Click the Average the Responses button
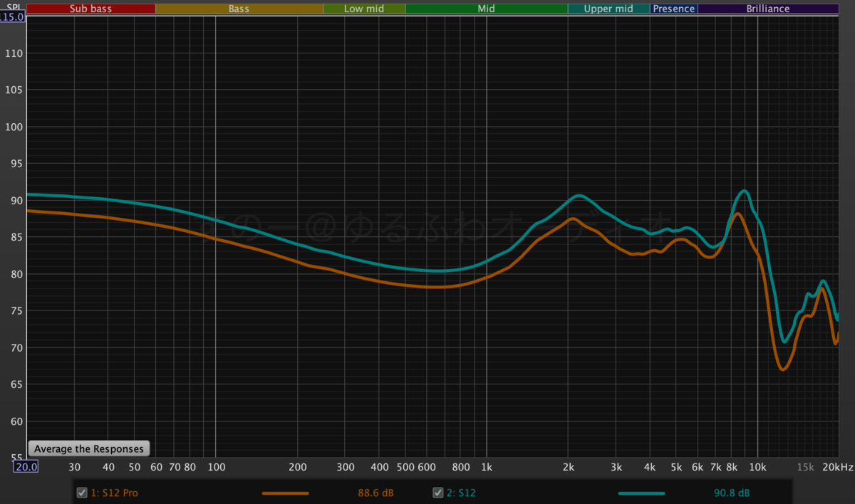The height and width of the screenshot is (504, 855). pos(89,448)
